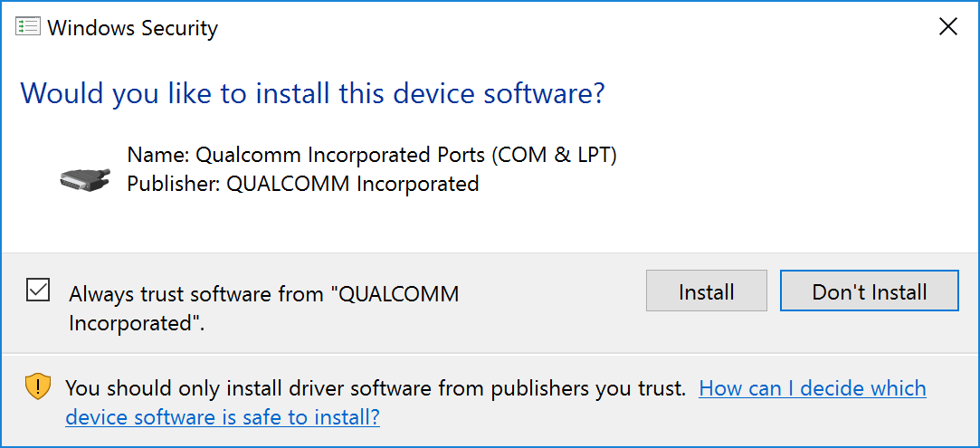Click the Windows Security title bar icon
The width and height of the screenshot is (980, 448).
(x=29, y=27)
